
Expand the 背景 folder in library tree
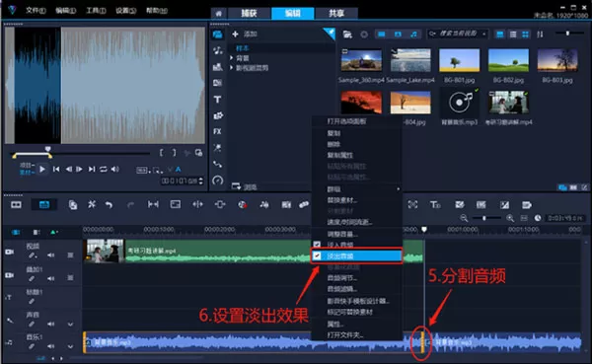click(x=232, y=58)
